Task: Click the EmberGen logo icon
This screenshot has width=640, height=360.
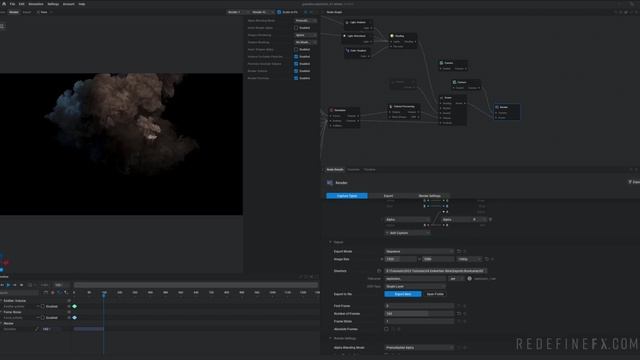Action: 4,4
